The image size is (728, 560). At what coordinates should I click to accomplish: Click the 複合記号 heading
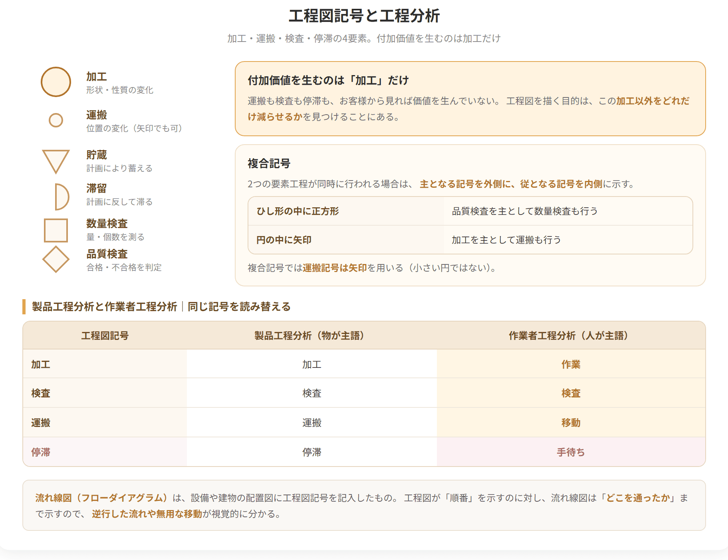click(269, 163)
